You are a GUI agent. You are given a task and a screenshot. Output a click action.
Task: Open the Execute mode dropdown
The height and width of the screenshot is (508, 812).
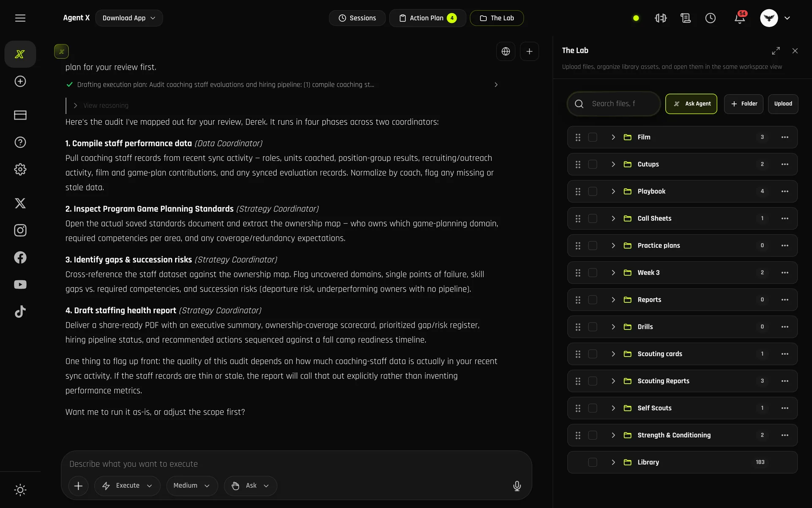click(x=127, y=486)
